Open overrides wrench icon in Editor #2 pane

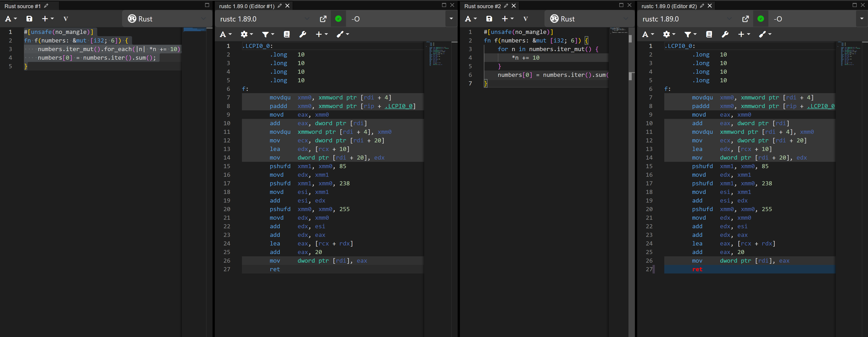[725, 34]
